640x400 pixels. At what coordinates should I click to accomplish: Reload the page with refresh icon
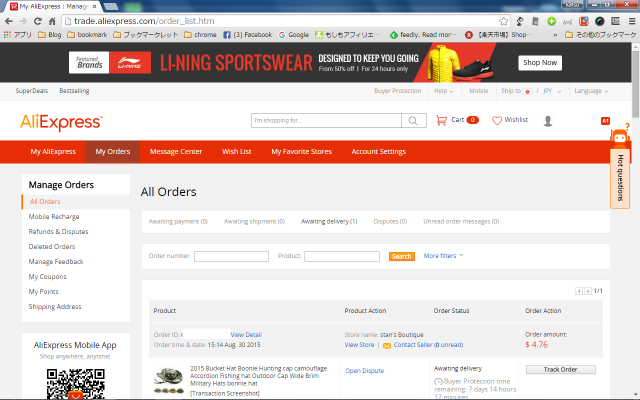[38, 21]
